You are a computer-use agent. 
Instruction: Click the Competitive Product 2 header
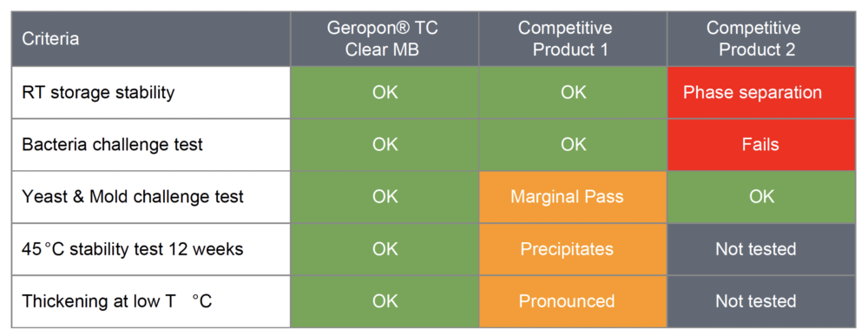point(762,39)
